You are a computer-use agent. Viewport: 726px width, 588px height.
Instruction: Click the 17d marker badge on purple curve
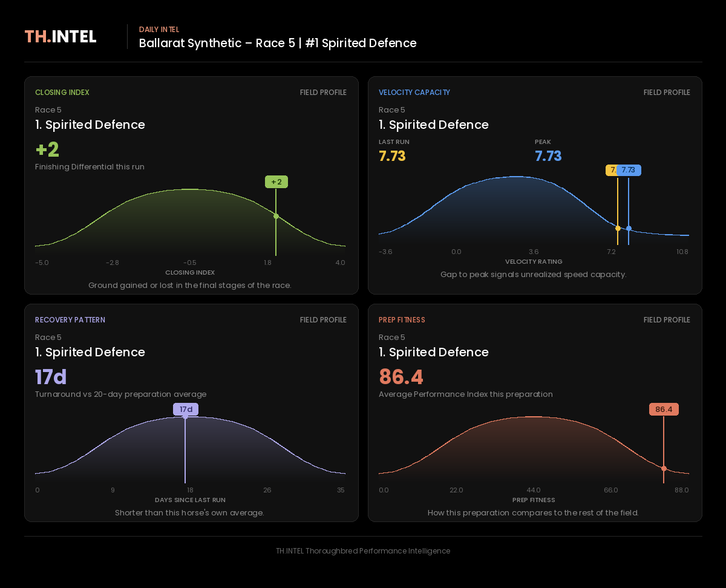(186, 410)
